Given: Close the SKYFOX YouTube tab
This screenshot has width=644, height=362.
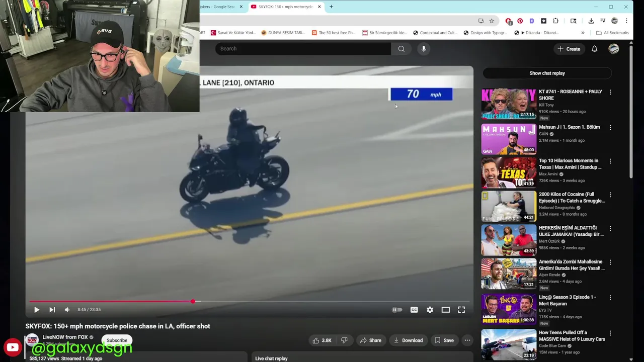Looking at the screenshot, I should click(x=319, y=7).
